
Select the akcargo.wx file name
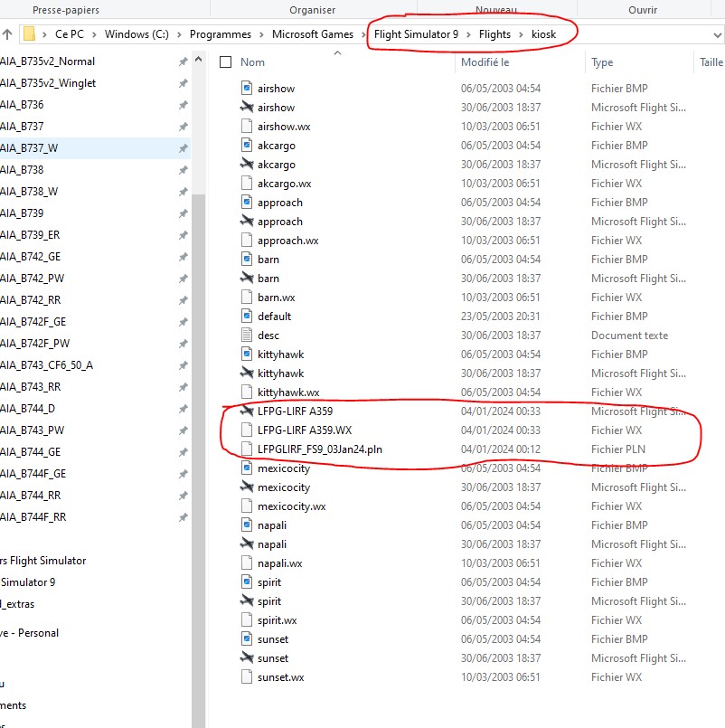[284, 184]
